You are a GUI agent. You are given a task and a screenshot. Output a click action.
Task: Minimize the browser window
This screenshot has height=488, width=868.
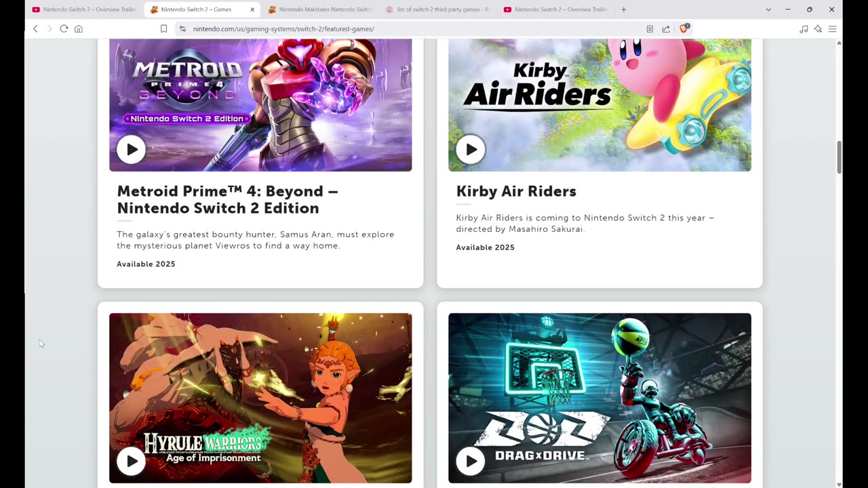pos(787,9)
